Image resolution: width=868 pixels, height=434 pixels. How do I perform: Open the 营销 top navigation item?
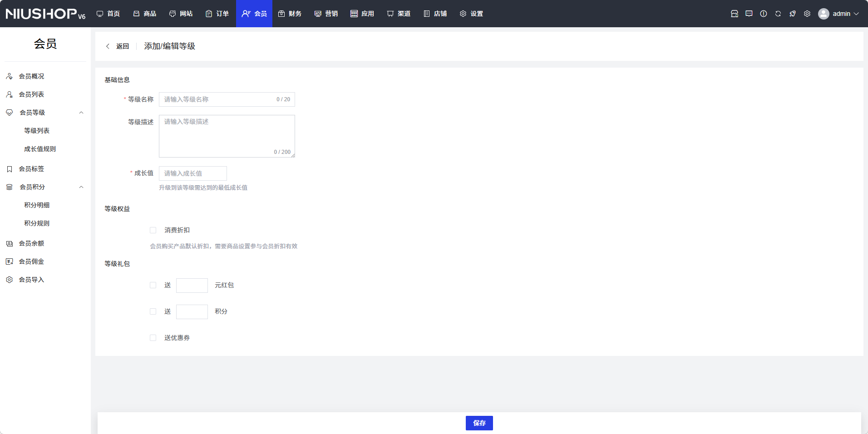tap(326, 14)
